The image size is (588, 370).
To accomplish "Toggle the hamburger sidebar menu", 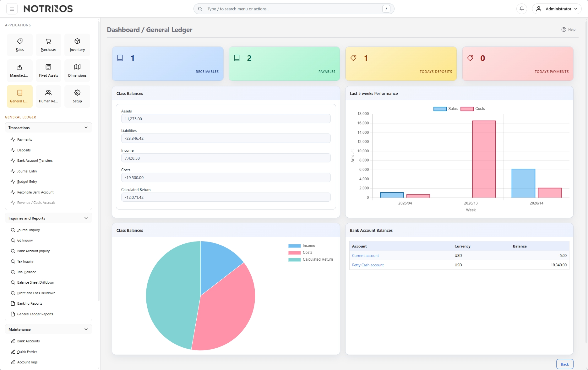I will click(x=12, y=9).
